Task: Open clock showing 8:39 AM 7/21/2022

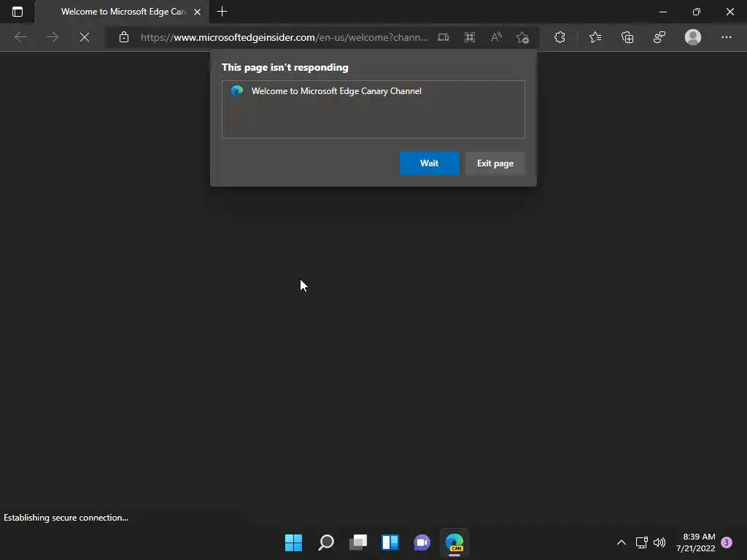Action: pyautogui.click(x=695, y=542)
